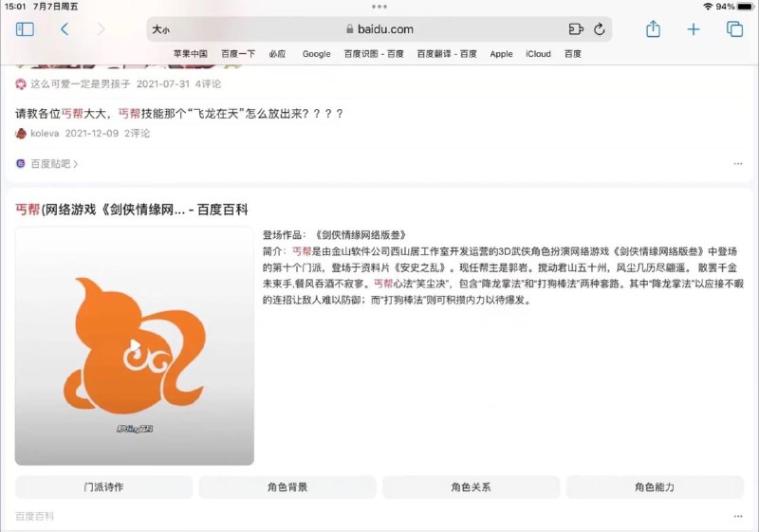
Task: Tap the koleva user avatar
Action: coord(21,134)
